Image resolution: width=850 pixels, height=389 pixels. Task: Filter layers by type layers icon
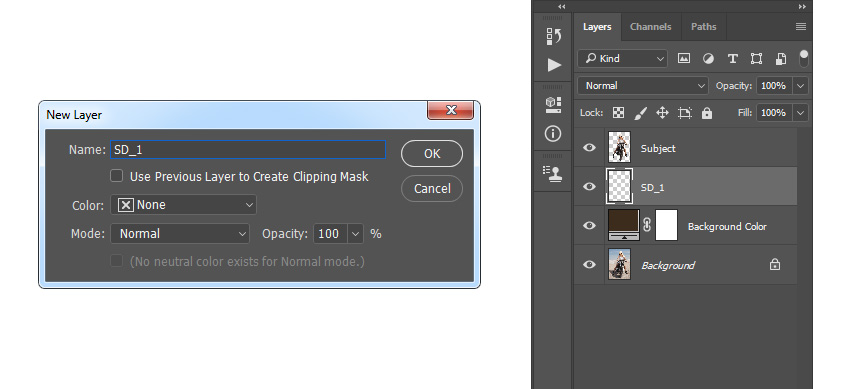732,59
